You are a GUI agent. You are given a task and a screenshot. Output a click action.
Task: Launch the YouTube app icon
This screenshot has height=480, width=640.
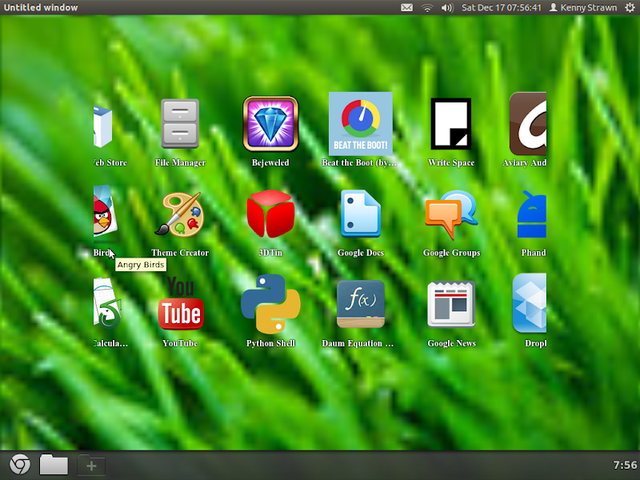180,304
